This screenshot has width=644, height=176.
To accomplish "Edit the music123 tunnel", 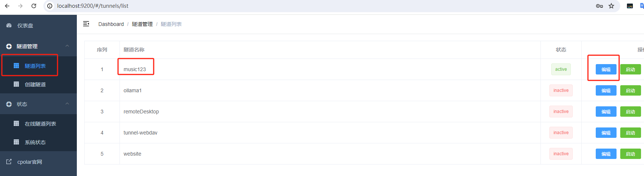I will click(x=606, y=69).
